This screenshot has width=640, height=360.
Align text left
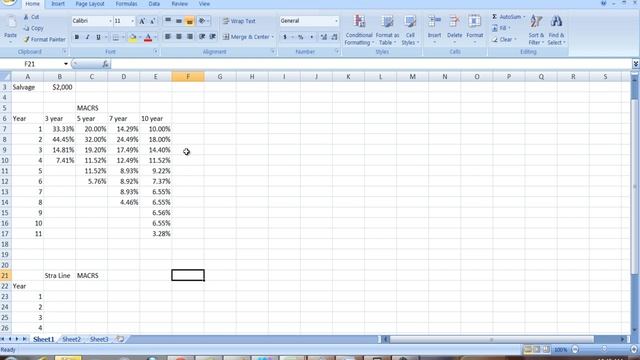click(168, 37)
